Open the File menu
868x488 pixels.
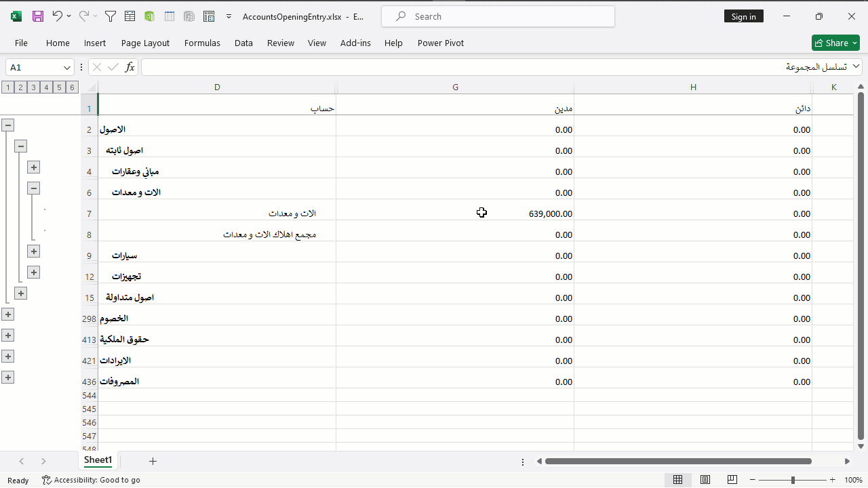(21, 43)
